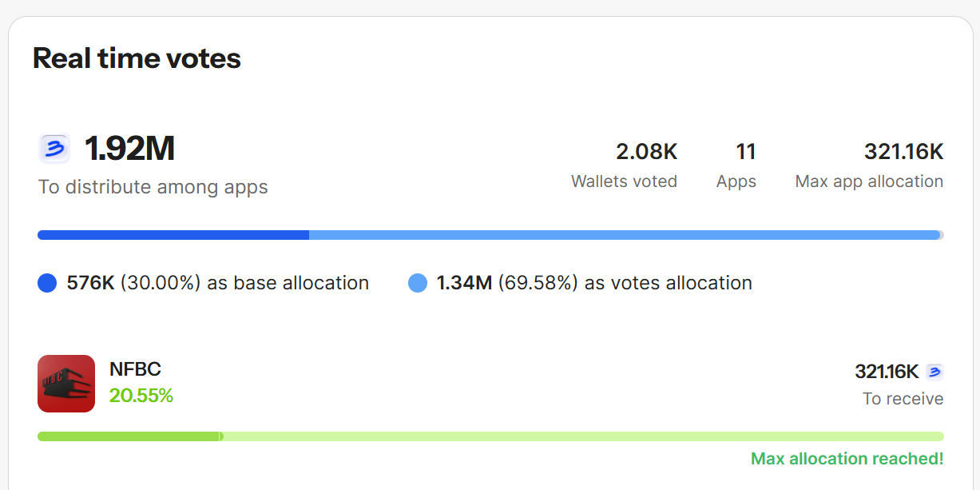Click the NFBC red app logo
The height and width of the screenshot is (490, 980).
(66, 384)
